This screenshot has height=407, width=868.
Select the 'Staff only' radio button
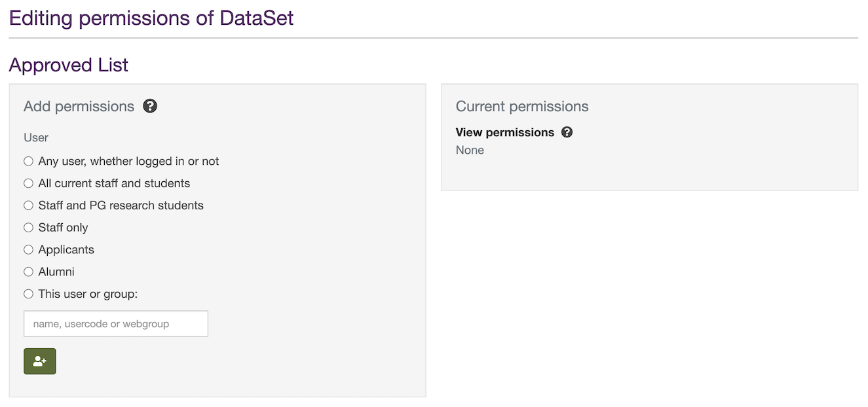coord(29,228)
